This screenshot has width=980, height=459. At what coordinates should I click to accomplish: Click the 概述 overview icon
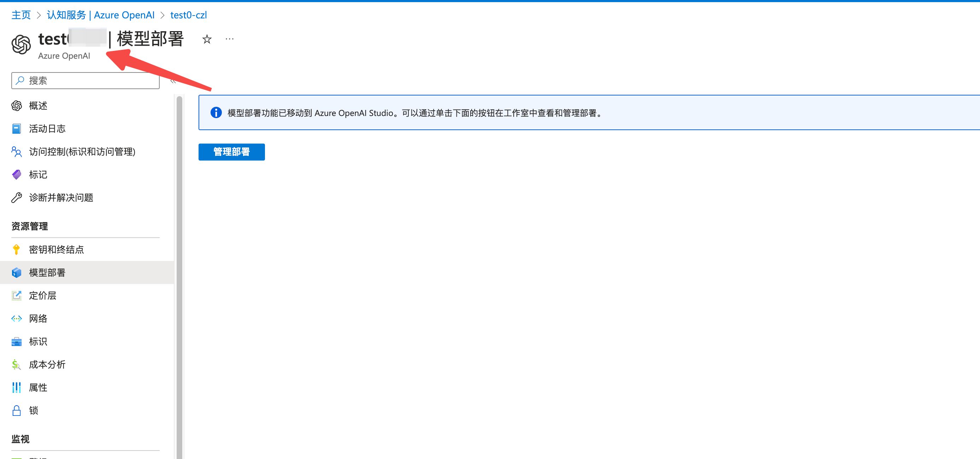pyautogui.click(x=17, y=105)
